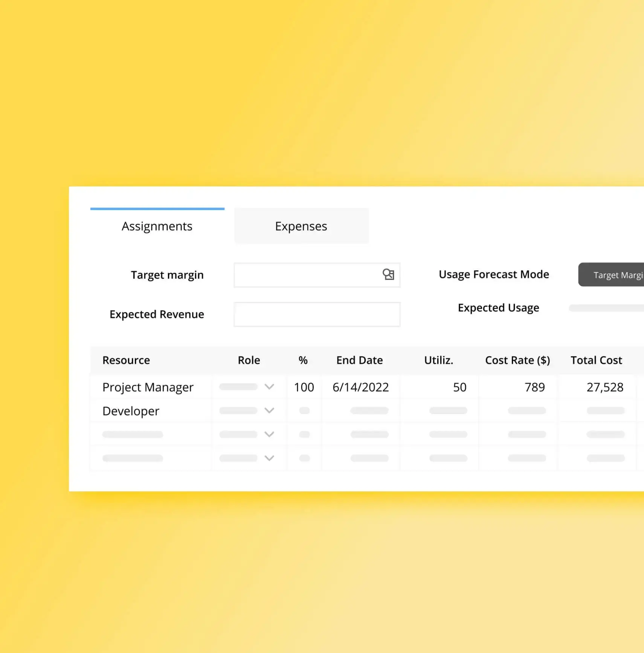Click the cost rate value 789
This screenshot has height=653, width=644.
coord(534,387)
